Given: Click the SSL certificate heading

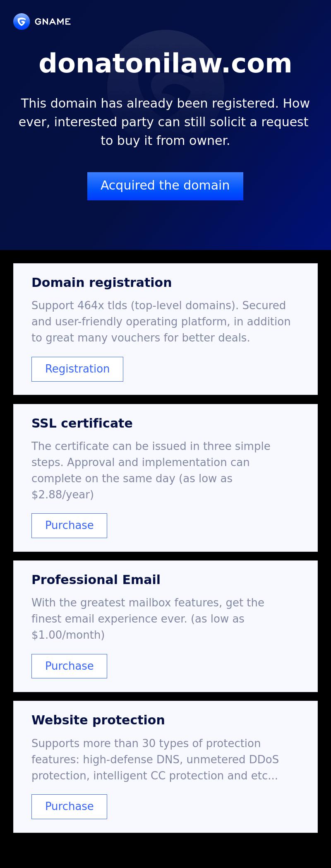Looking at the screenshot, I should click(x=82, y=423).
